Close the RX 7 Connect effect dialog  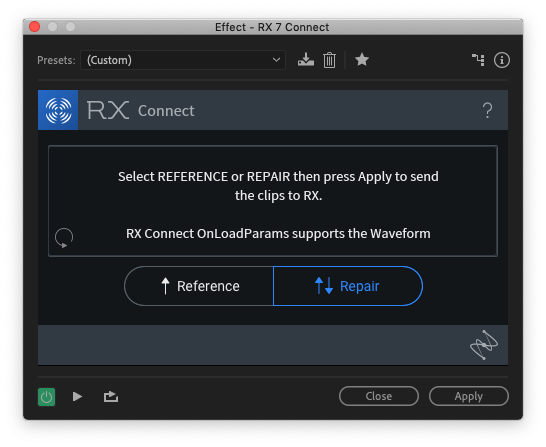pyautogui.click(x=379, y=396)
